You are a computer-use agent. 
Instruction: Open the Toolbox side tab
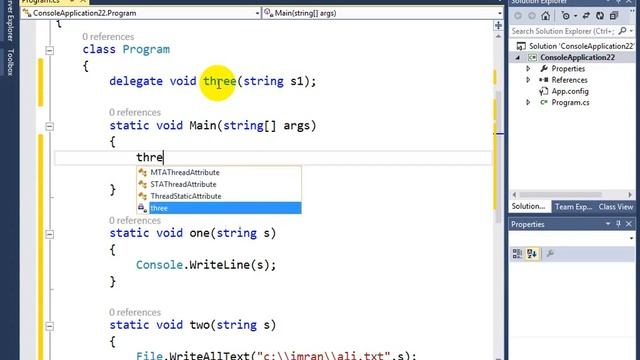tap(10, 62)
